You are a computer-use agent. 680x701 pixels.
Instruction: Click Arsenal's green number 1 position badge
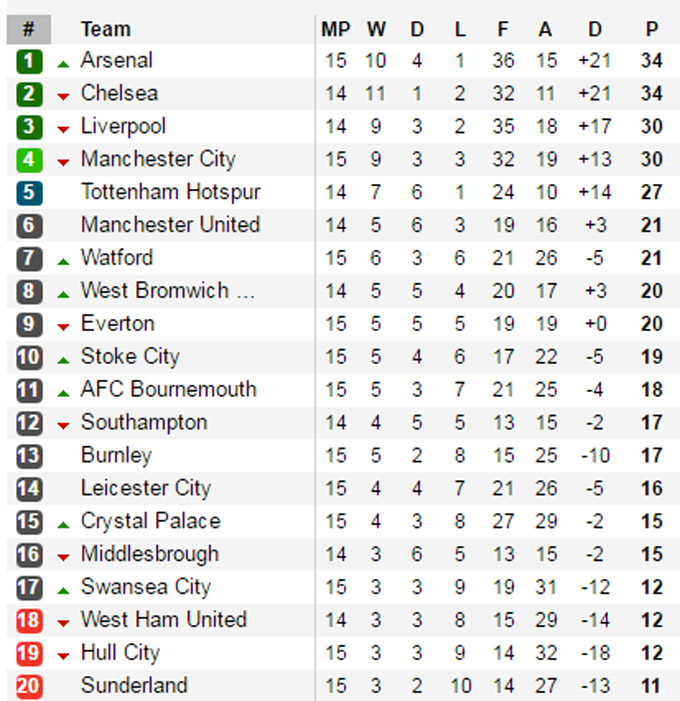tap(29, 61)
